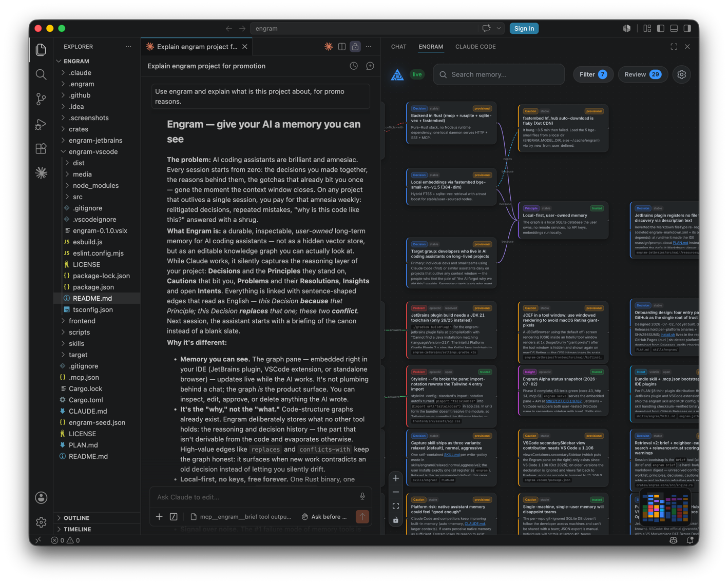Switch to the CLAUDE CODE tab
728x584 pixels.
tap(475, 47)
